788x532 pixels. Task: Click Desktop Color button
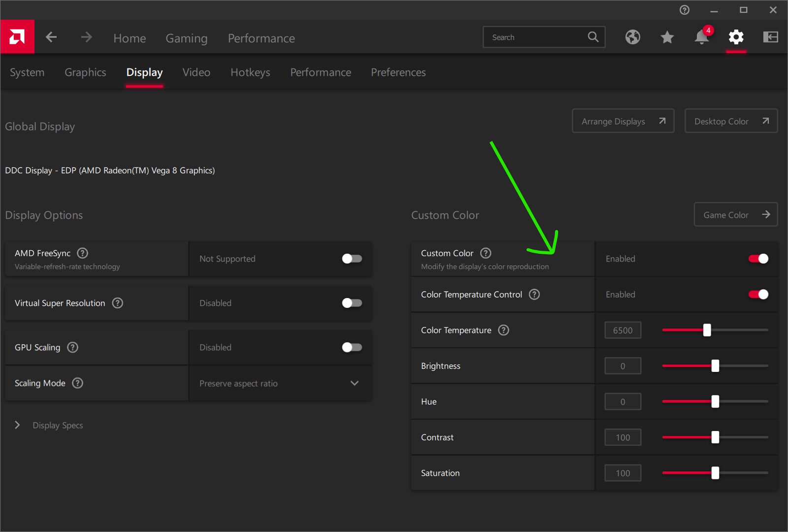click(731, 121)
